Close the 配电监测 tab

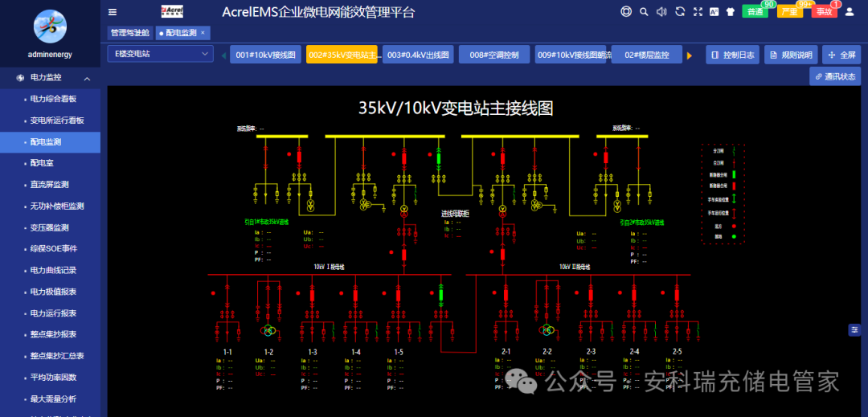click(203, 33)
